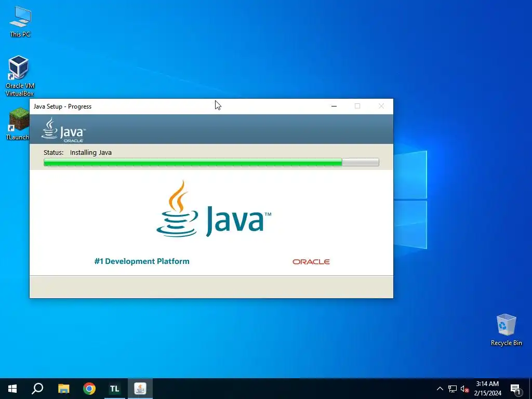Switch to TL launcher taskbar app
The width and height of the screenshot is (532, 399).
(115, 389)
